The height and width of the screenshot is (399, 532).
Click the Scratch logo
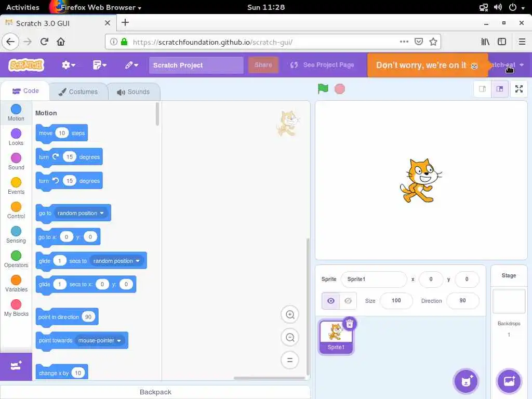[x=26, y=65]
